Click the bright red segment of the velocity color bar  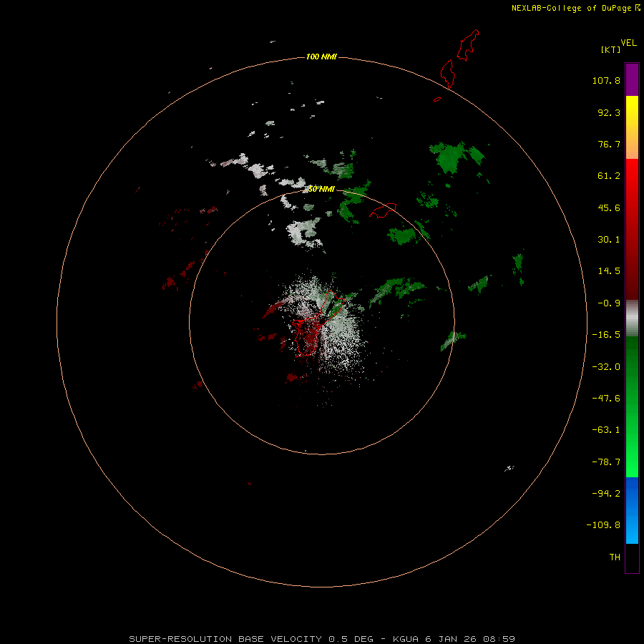[x=632, y=175]
